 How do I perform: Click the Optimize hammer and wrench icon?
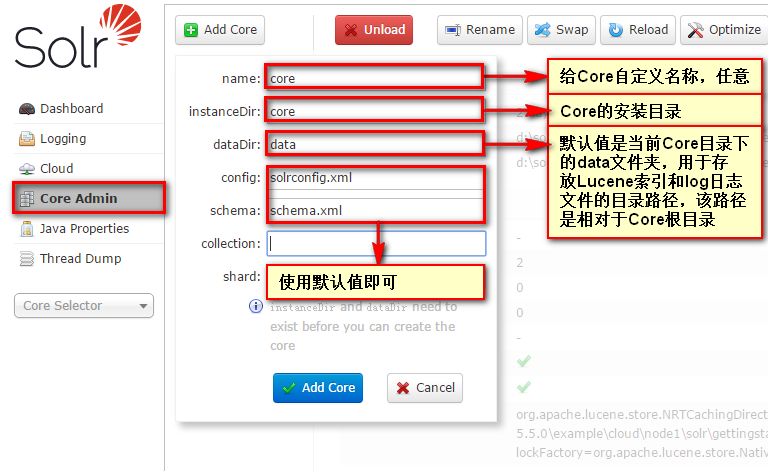(696, 30)
